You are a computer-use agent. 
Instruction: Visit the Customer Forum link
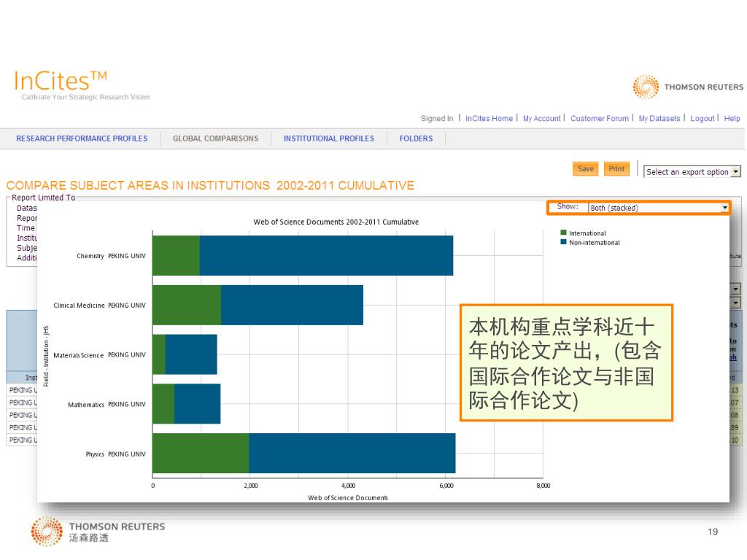coord(600,119)
